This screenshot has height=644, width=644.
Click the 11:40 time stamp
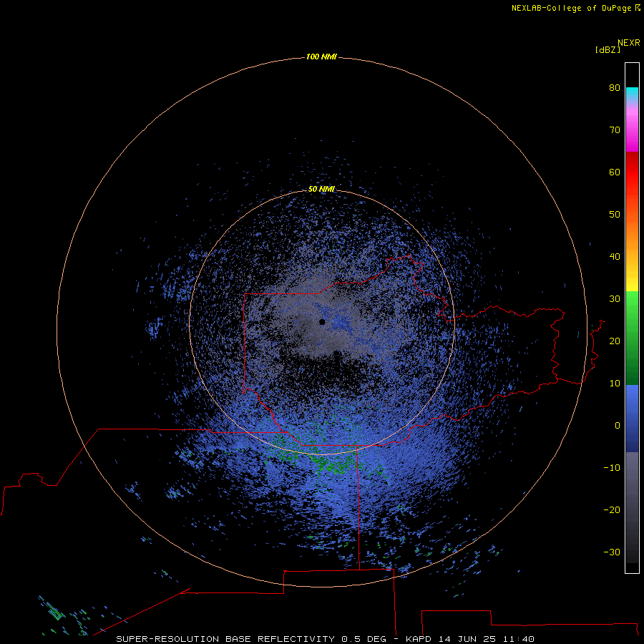click(519, 639)
